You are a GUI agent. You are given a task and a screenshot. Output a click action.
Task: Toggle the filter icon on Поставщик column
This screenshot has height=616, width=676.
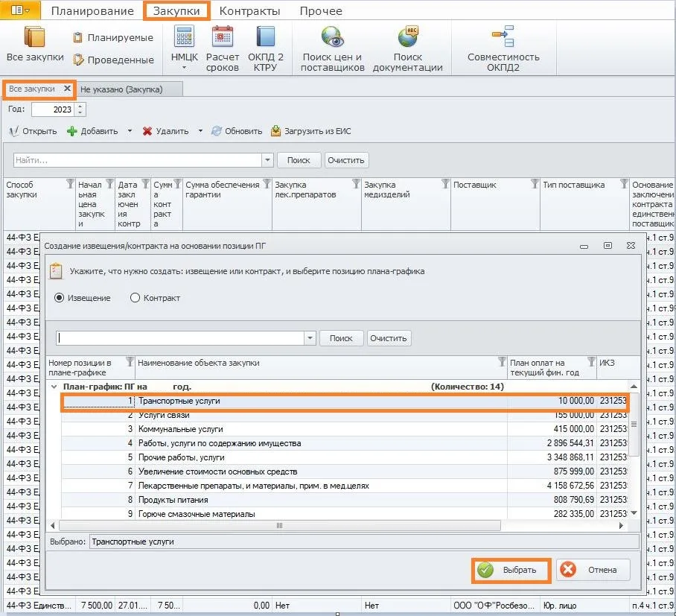click(534, 184)
